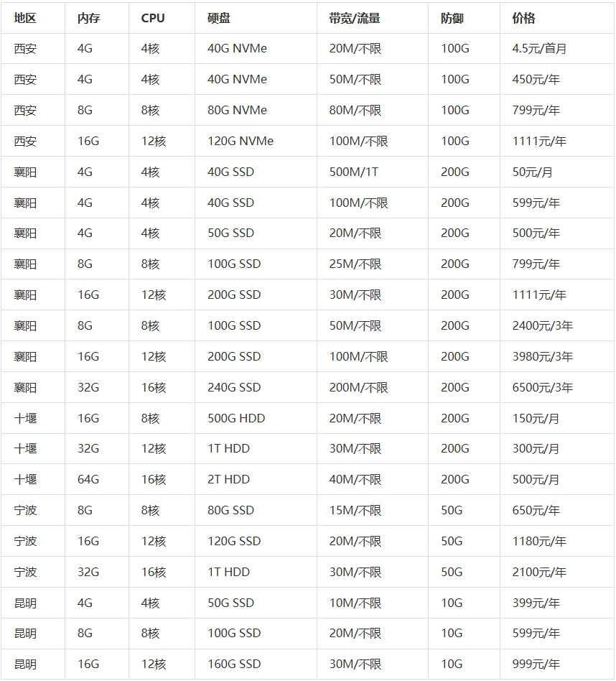The image size is (616, 681).
Task: Select the 500G HDD disk cell
Action: [x=236, y=419]
